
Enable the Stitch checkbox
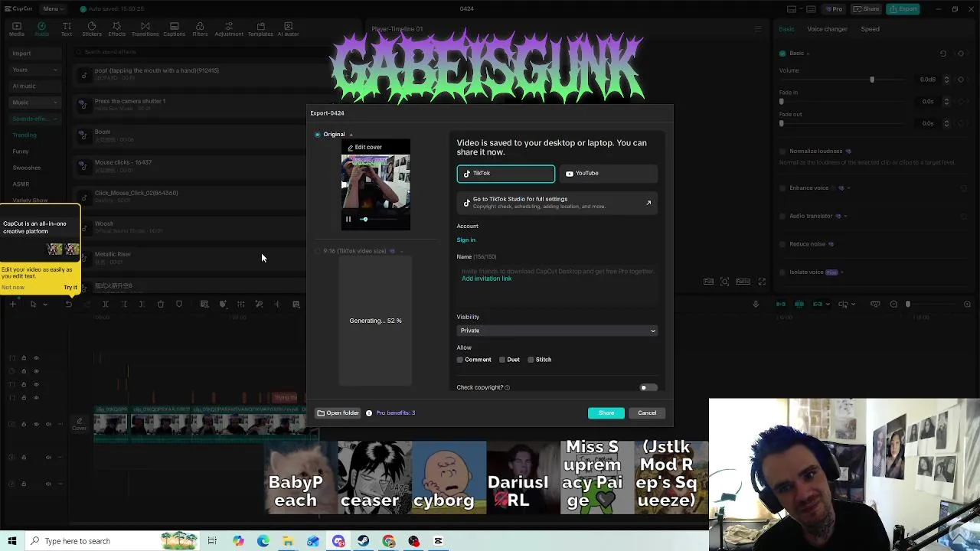pyautogui.click(x=531, y=360)
